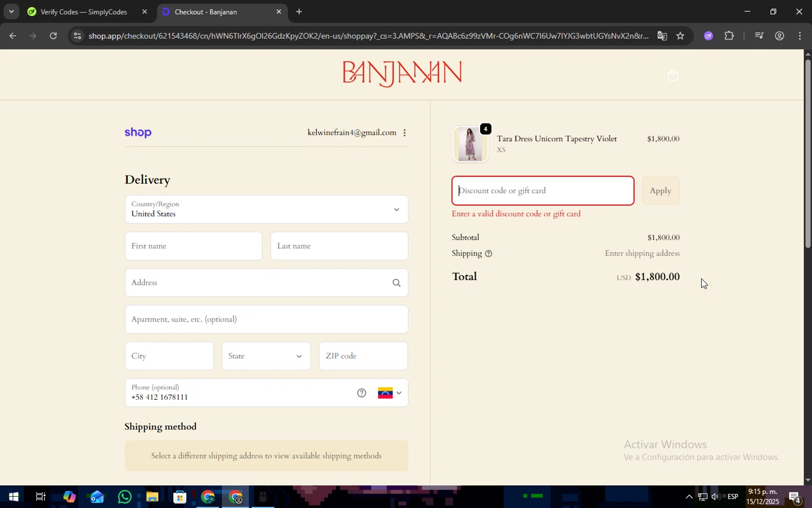Image resolution: width=812 pixels, height=508 pixels.
Task: Open the phone country flag selector
Action: (x=390, y=393)
